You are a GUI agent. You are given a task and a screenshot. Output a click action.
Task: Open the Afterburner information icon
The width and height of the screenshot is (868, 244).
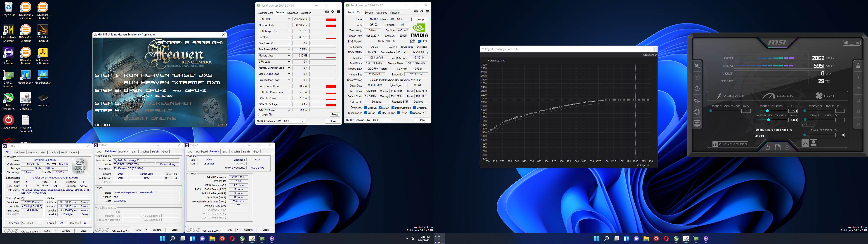tap(697, 89)
